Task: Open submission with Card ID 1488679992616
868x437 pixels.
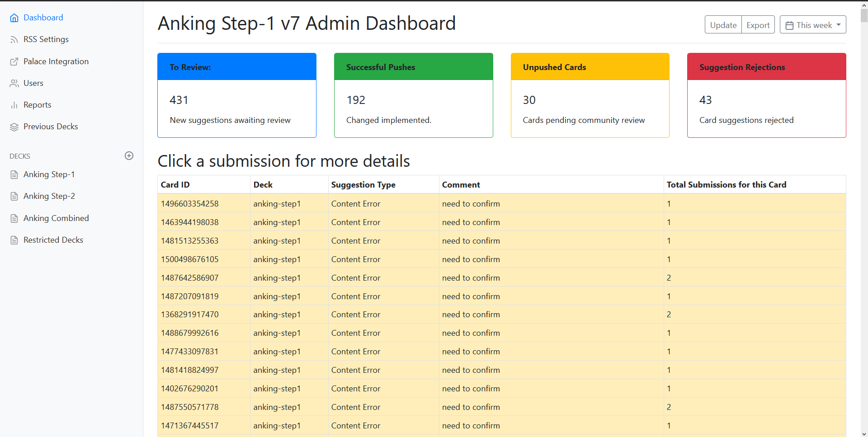Action: (x=502, y=333)
